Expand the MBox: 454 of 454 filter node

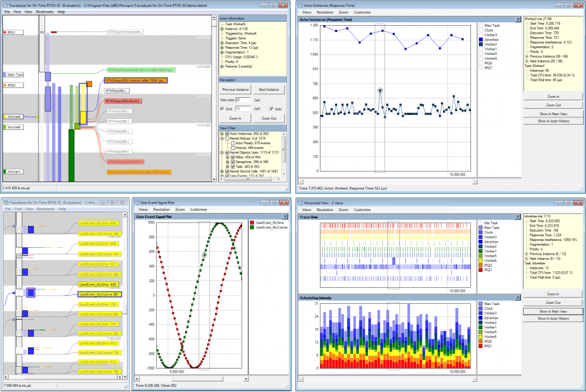(227, 157)
